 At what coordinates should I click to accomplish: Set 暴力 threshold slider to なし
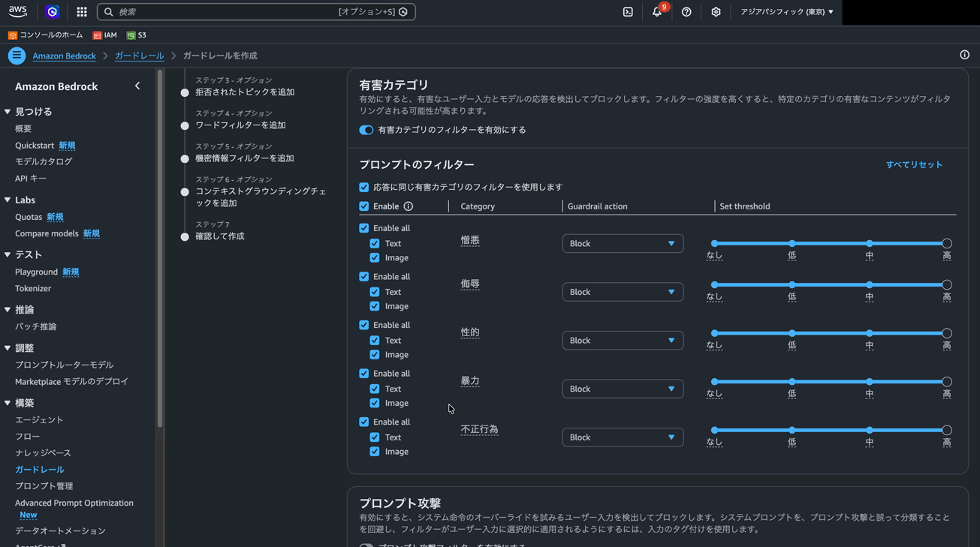(714, 382)
